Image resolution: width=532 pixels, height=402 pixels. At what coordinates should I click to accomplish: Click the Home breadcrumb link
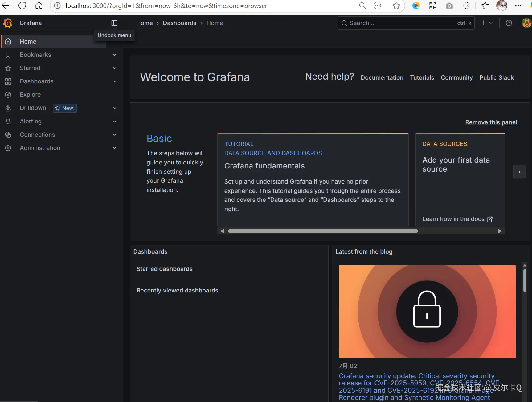click(145, 23)
